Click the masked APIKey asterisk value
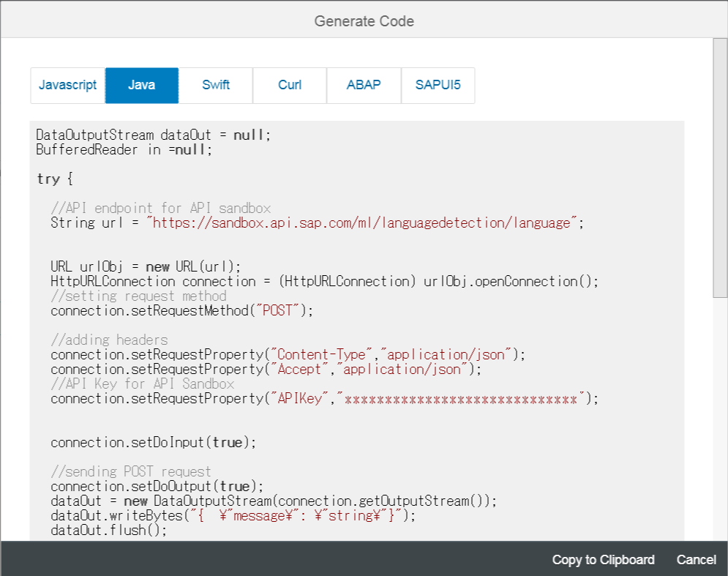This screenshot has height=576, width=728. [462, 399]
